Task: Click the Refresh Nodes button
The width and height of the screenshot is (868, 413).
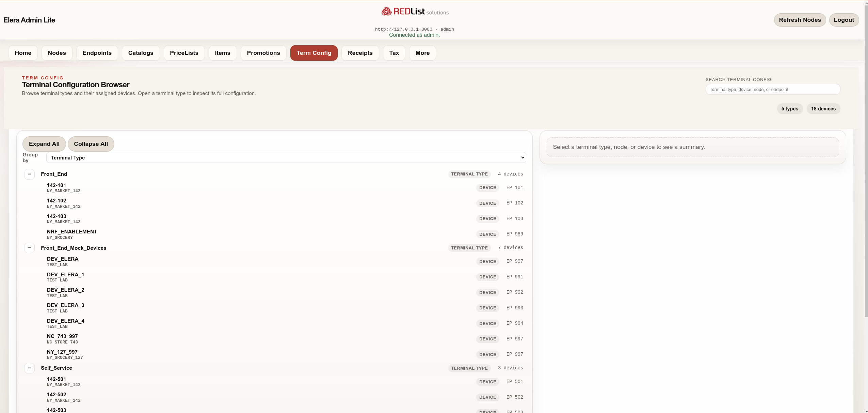Action: 800,20
